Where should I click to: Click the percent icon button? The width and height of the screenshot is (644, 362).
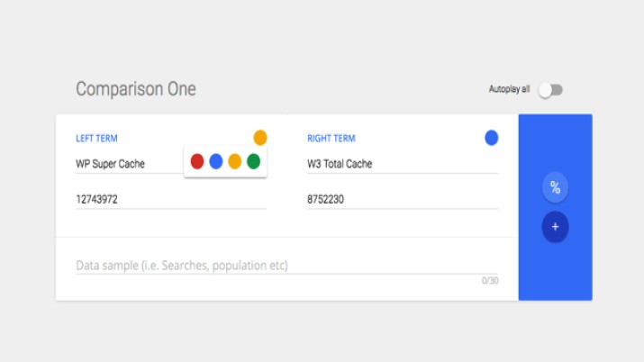[555, 187]
